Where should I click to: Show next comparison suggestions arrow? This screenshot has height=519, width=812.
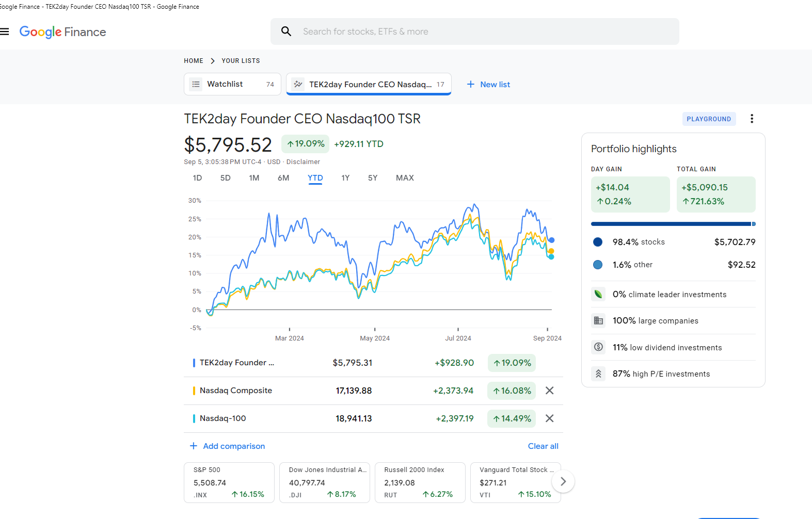(563, 482)
